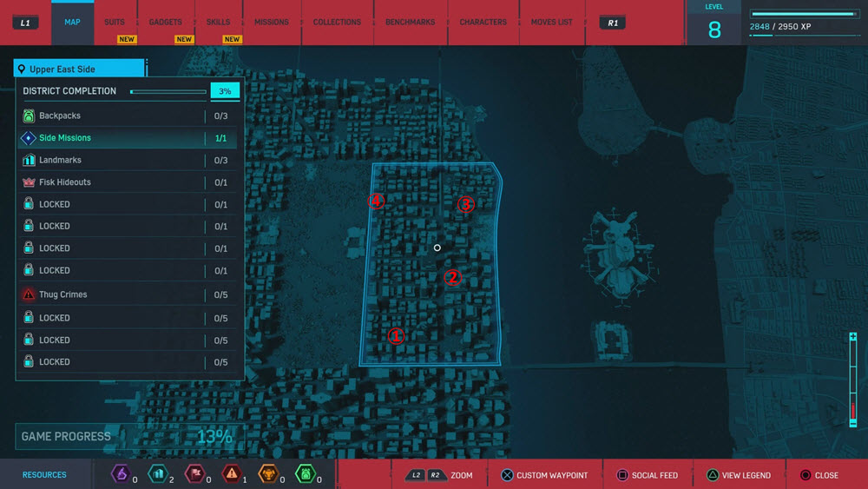
Task: Click the 2848 / 2950 XP text
Action: 780,27
